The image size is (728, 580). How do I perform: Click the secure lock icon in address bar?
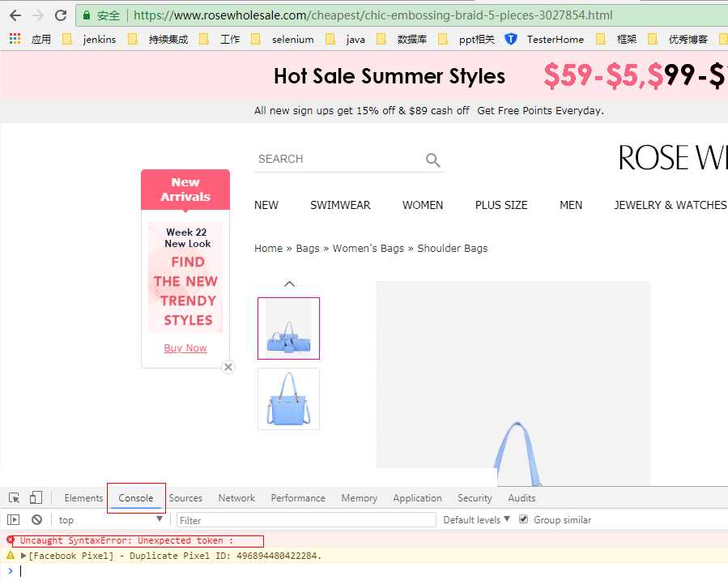(x=87, y=15)
